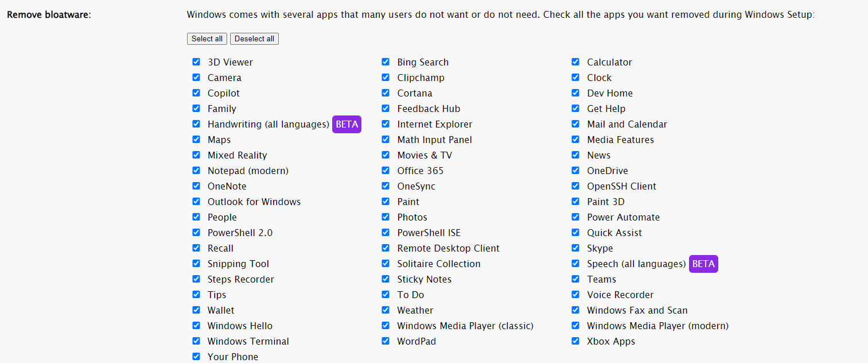The width and height of the screenshot is (868, 363).
Task: Toggle the Paint checkbox
Action: pos(386,202)
